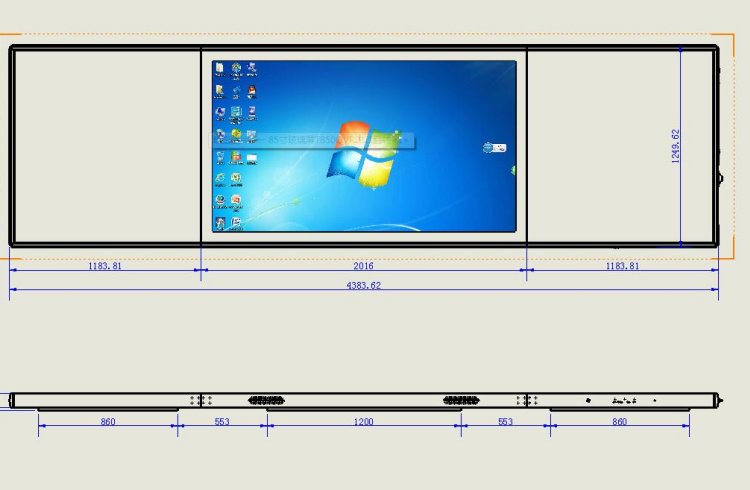Click the left speaker grille in the bottom view
The height and width of the screenshot is (490, 750).
pos(266,400)
